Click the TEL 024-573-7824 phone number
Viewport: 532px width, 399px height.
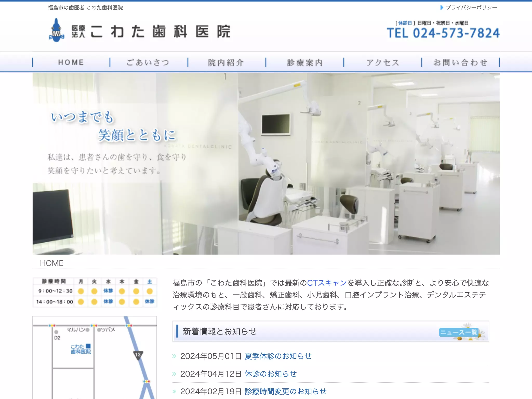(x=443, y=33)
